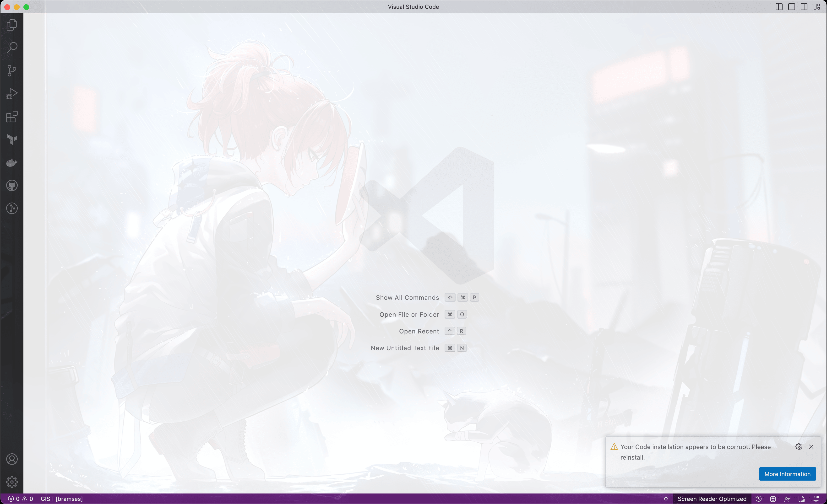Image resolution: width=827 pixels, height=504 pixels.
Task: Click the Copilot status bar icon
Action: tap(773, 499)
